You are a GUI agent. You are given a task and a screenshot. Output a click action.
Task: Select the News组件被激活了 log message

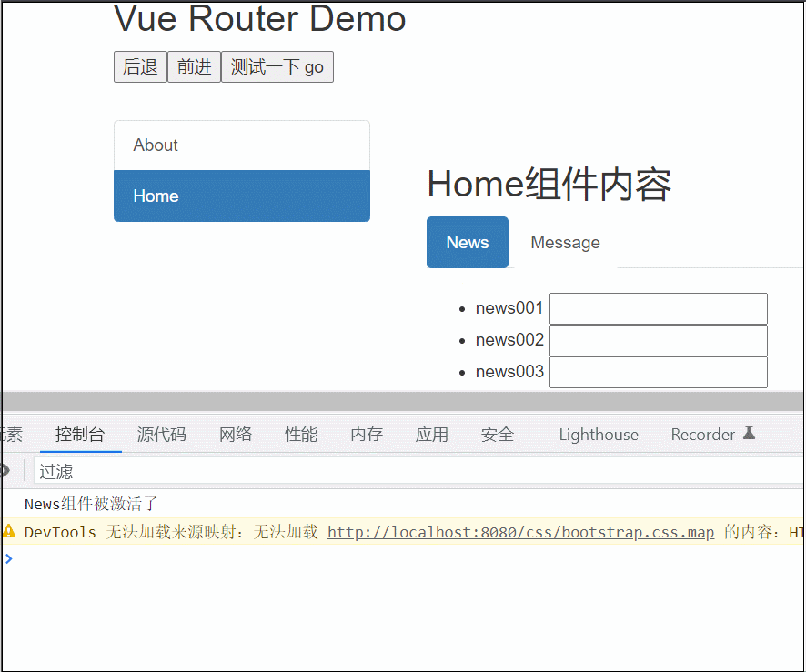[x=91, y=504]
